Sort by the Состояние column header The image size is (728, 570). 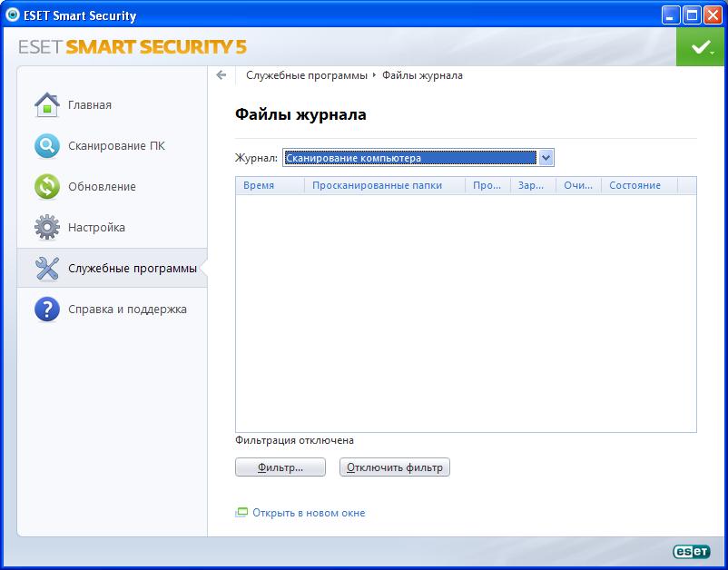point(639,186)
